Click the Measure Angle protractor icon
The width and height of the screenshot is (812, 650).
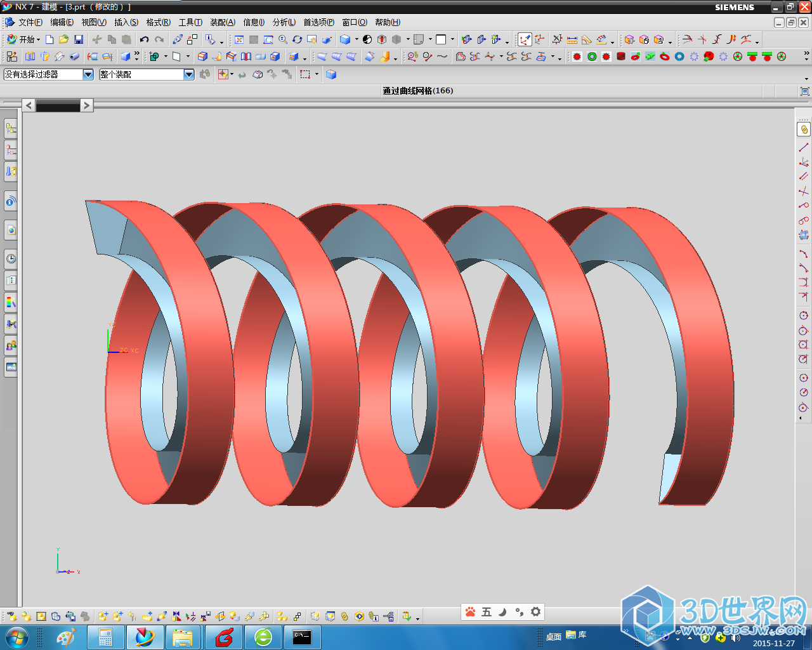click(x=587, y=39)
